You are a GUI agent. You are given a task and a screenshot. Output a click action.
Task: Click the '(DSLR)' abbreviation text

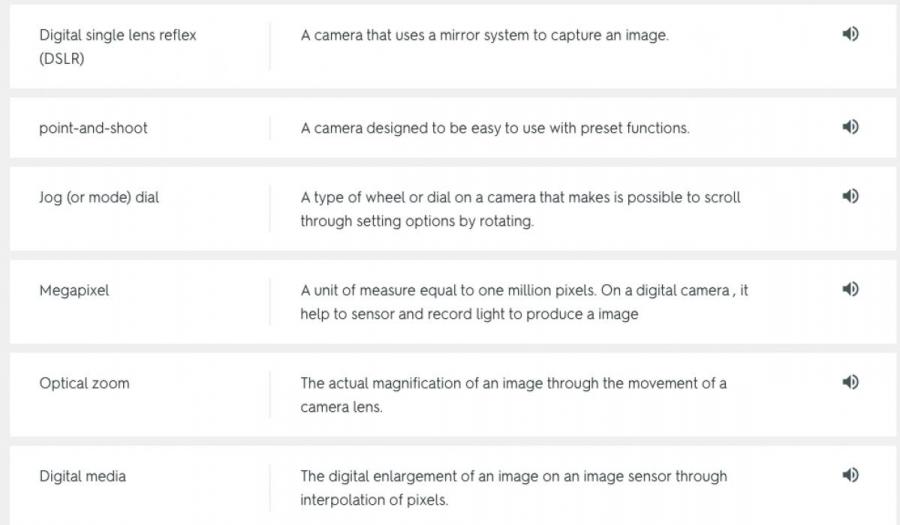coord(62,59)
